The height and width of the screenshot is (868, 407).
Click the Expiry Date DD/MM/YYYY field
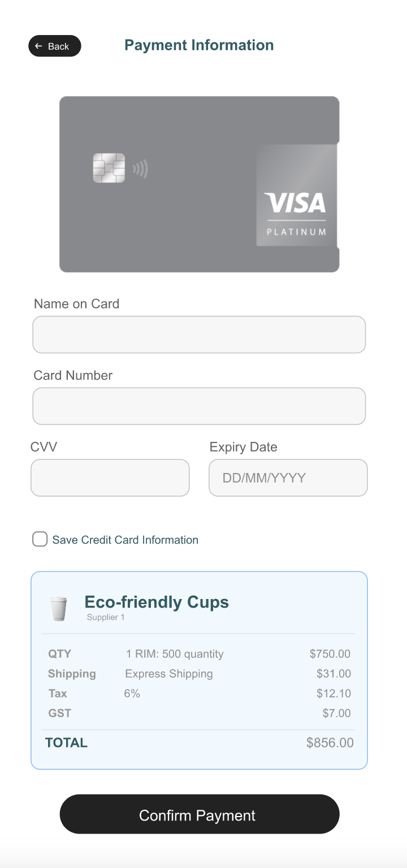pos(288,478)
